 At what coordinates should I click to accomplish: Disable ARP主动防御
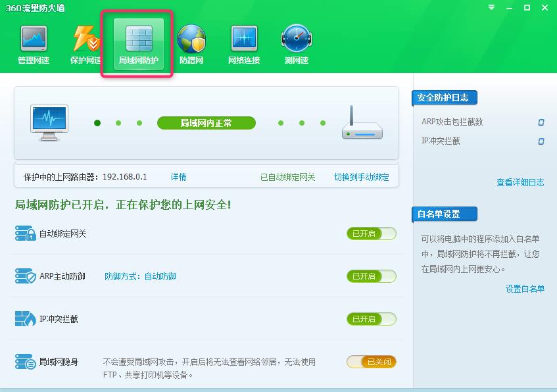click(371, 276)
